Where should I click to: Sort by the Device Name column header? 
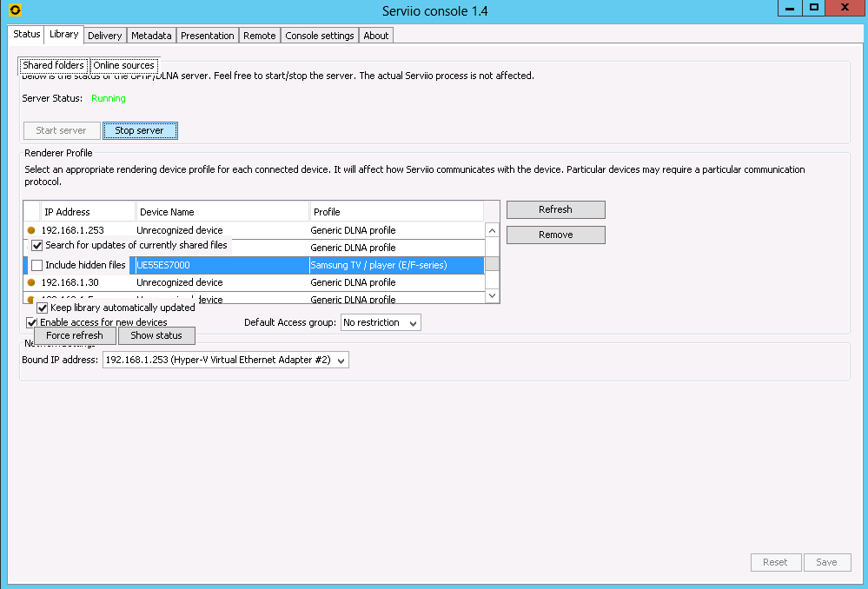point(222,212)
